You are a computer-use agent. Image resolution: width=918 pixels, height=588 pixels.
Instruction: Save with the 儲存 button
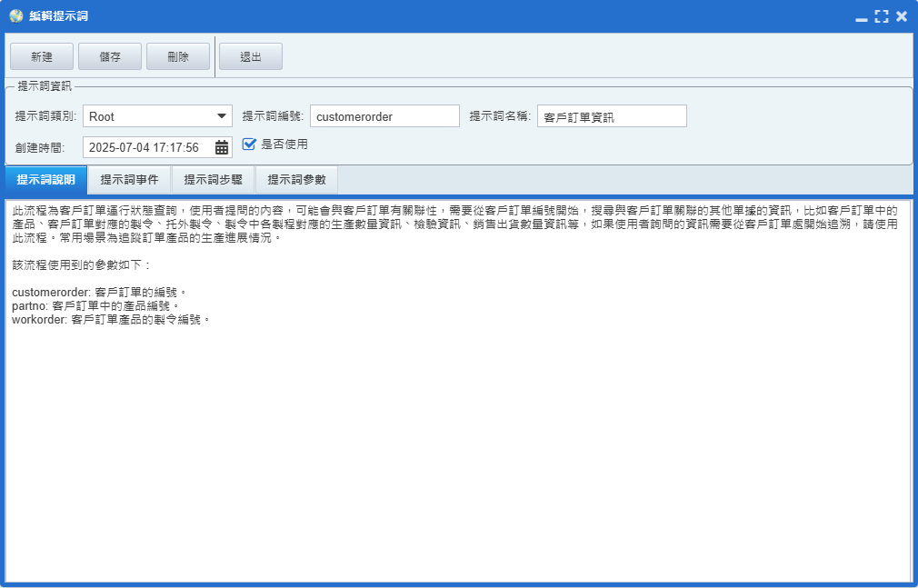(110, 57)
